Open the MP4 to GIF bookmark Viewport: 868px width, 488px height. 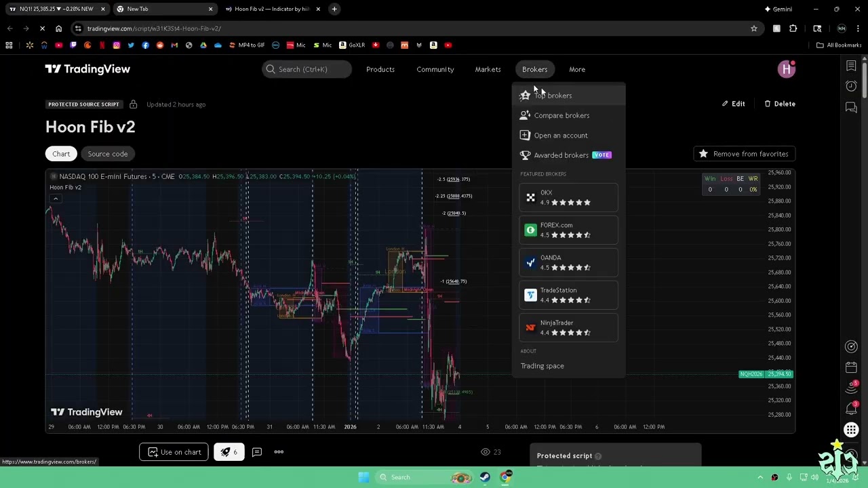[247, 45]
